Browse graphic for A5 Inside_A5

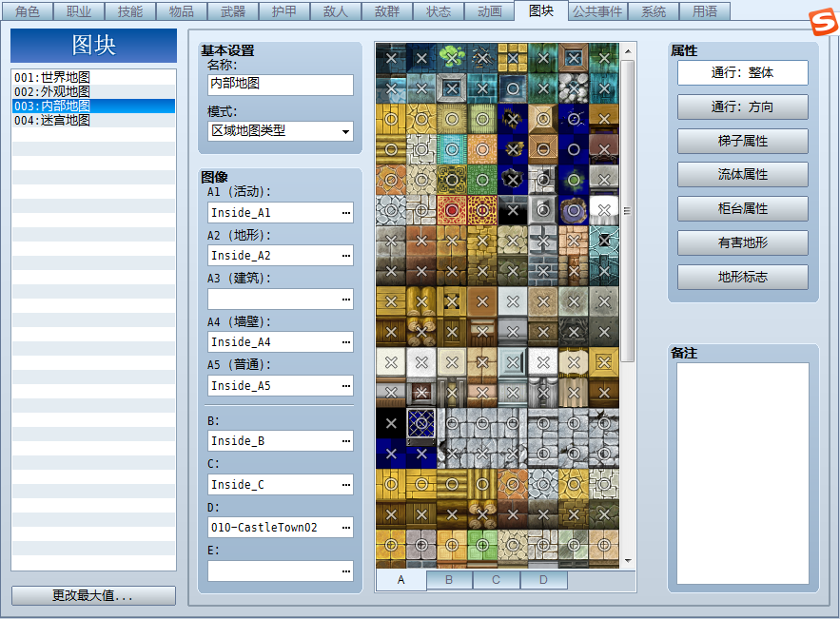coord(346,385)
